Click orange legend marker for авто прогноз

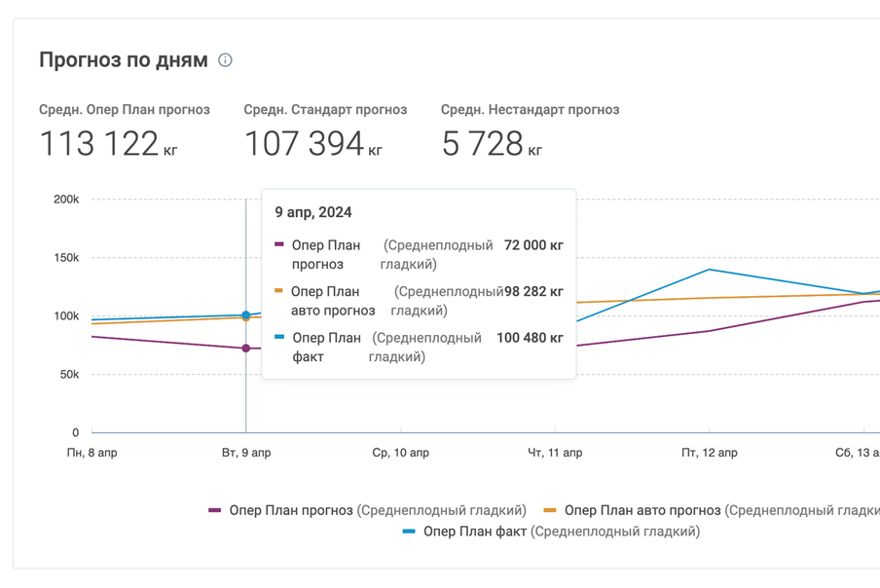550,510
